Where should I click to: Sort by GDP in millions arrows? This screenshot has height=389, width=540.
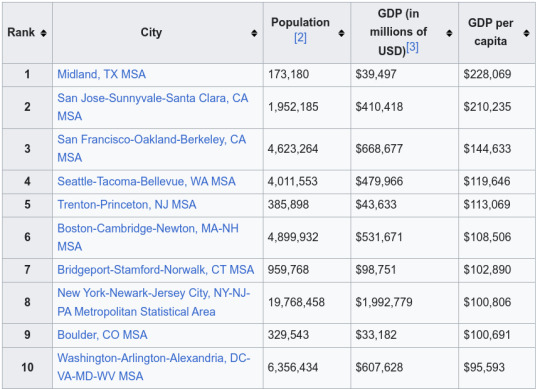pyautogui.click(x=449, y=33)
